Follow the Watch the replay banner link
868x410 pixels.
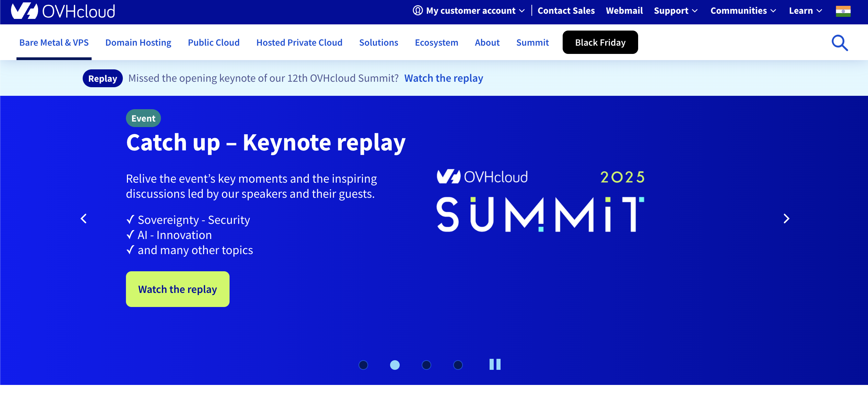click(443, 78)
